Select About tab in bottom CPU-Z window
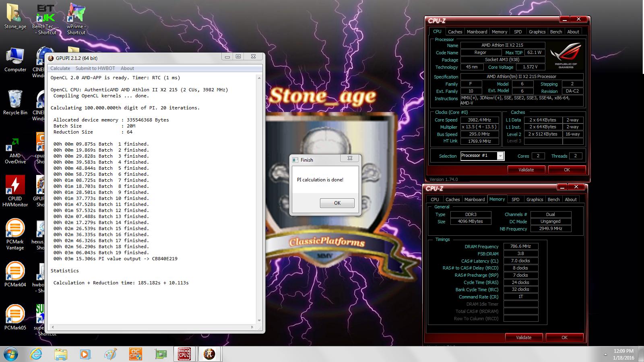The image size is (644, 362). coord(571,200)
